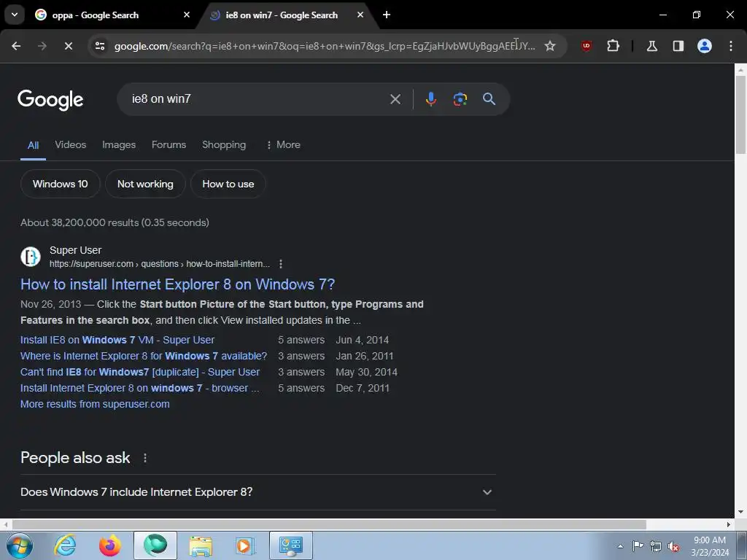Switch to Images results
The image size is (747, 560).
119,145
